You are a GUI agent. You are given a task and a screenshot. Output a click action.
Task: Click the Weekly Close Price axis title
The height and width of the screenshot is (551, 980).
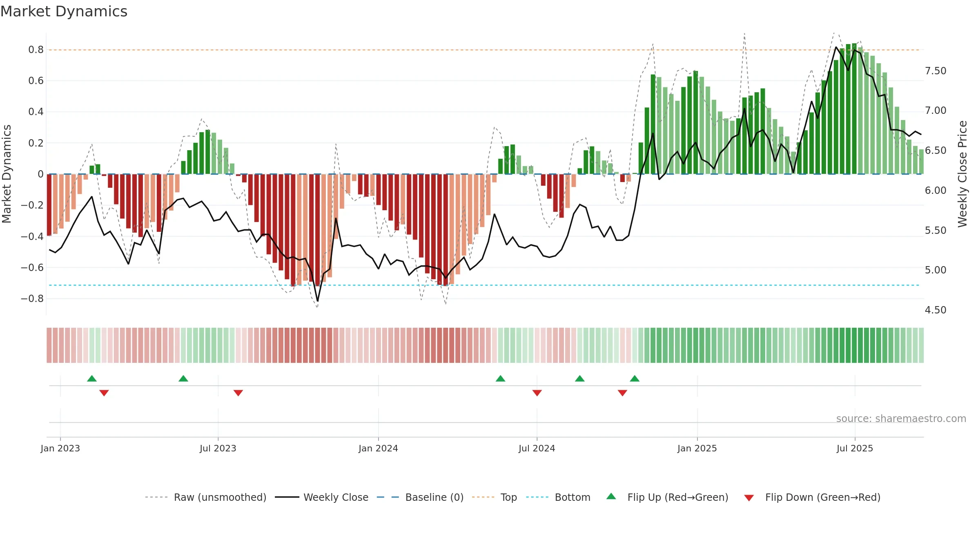pos(962,174)
